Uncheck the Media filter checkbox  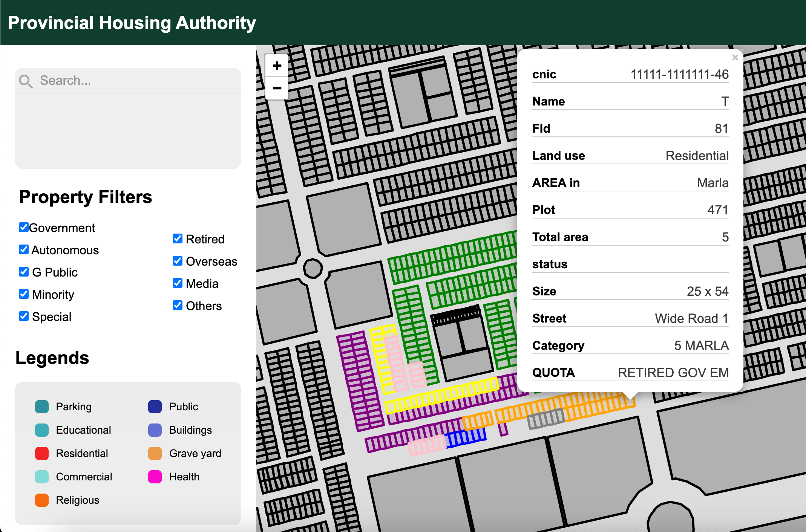pos(178,283)
